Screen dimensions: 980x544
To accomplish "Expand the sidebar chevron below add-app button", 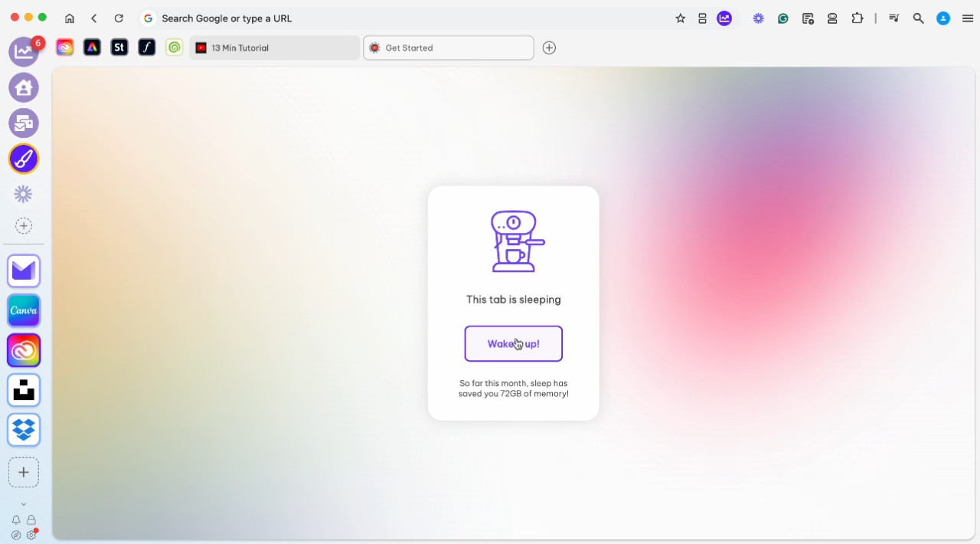I will (x=24, y=504).
